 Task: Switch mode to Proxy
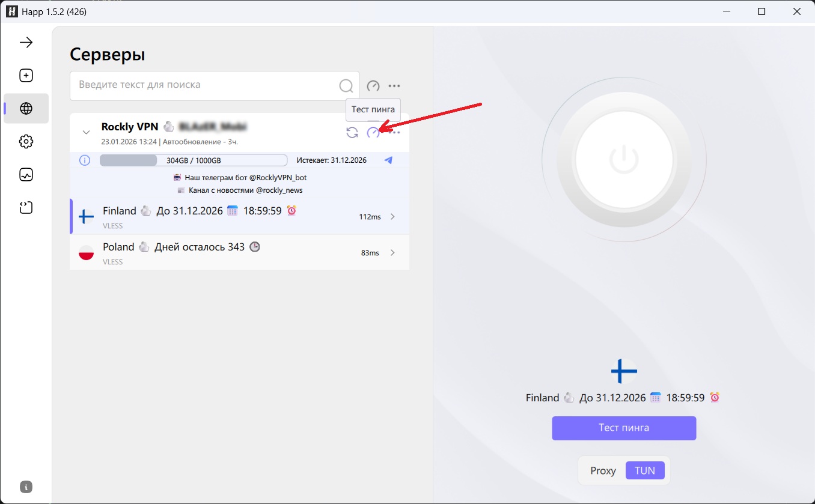tap(603, 470)
